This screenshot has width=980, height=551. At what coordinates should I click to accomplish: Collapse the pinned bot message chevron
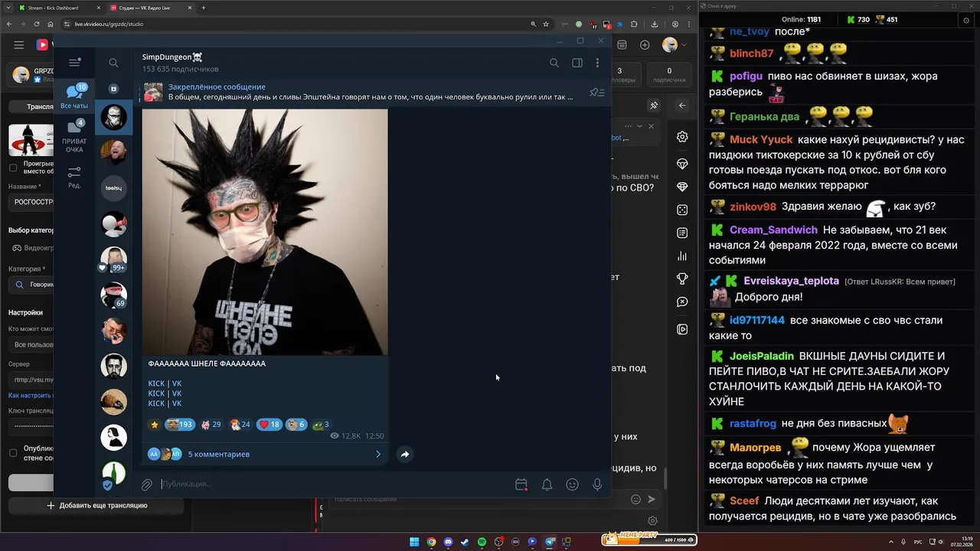(x=640, y=126)
